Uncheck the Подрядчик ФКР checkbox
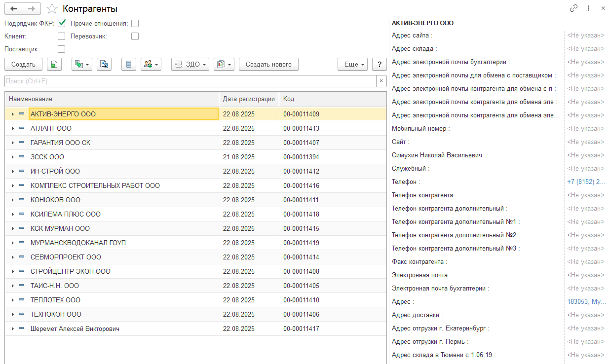 coord(62,23)
